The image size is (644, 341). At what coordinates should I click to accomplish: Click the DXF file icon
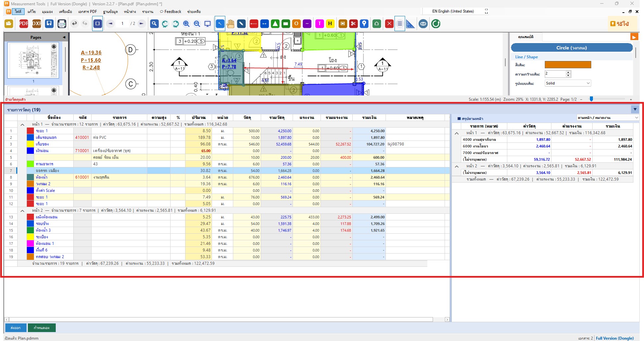coord(36,24)
